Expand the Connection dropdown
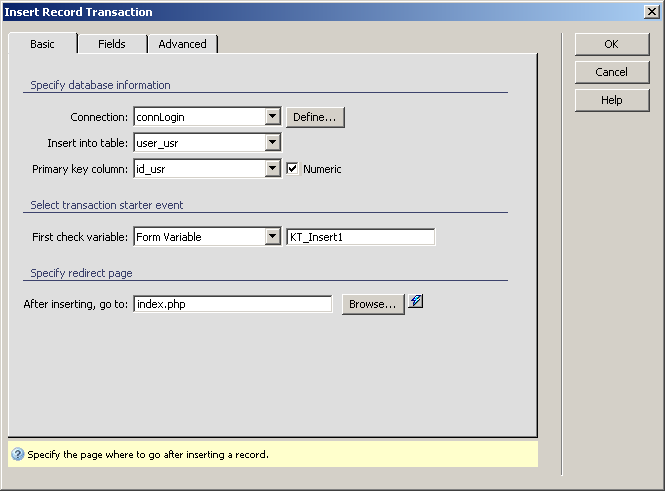The image size is (665, 491). pos(272,117)
